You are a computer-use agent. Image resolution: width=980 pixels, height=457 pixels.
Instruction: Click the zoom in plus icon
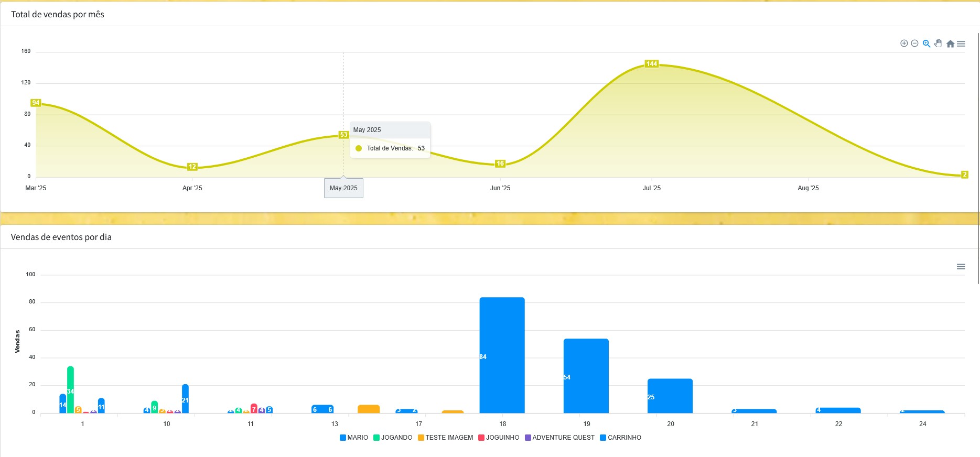904,43
